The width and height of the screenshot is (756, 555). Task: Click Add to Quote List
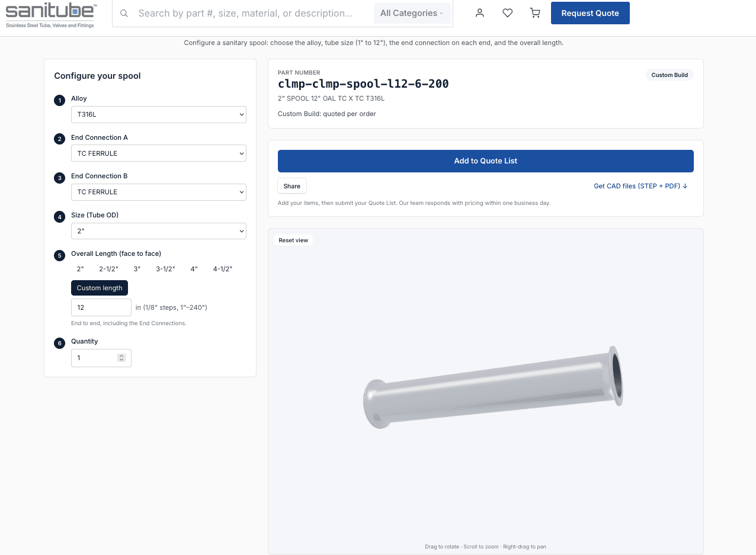tap(486, 161)
